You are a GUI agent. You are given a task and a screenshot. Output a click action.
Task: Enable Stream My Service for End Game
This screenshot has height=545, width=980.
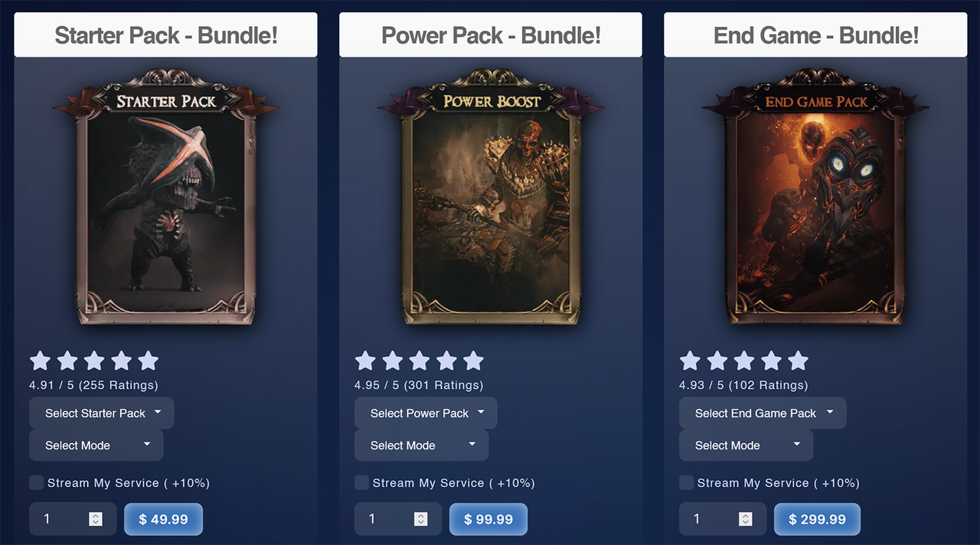686,482
